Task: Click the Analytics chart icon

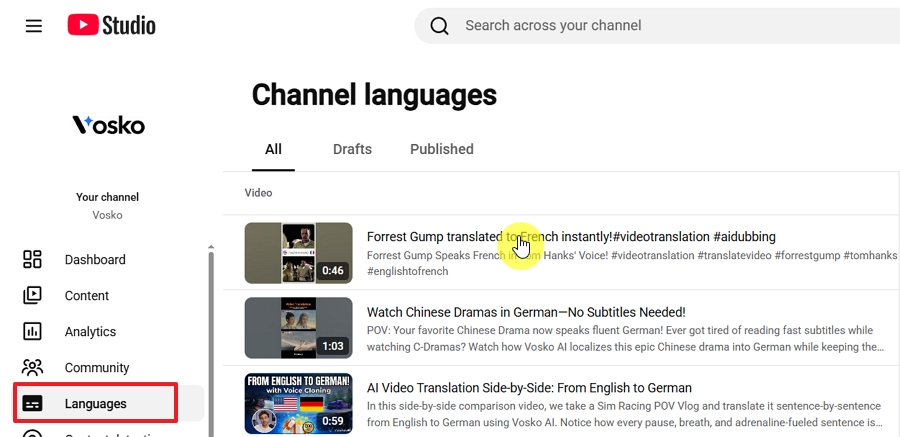Action: (x=32, y=331)
